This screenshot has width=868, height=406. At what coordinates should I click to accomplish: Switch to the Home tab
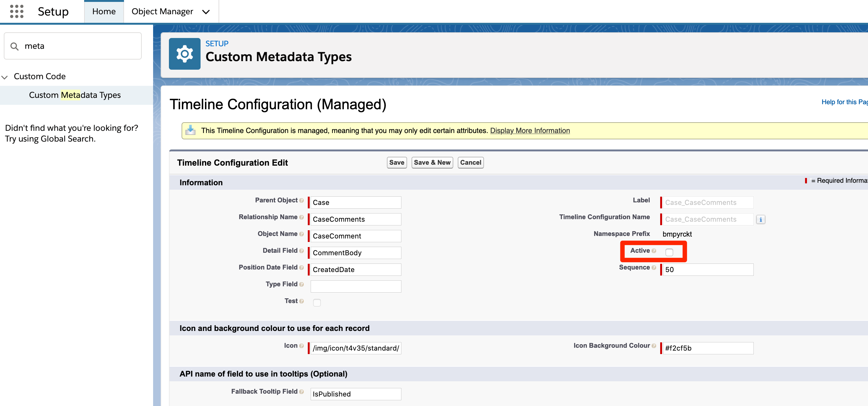[103, 11]
